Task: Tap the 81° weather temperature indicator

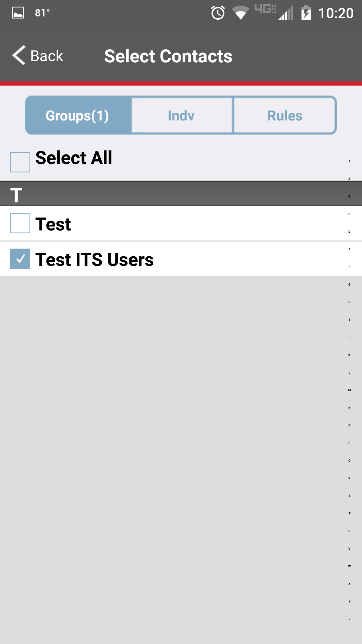Action: (x=42, y=13)
